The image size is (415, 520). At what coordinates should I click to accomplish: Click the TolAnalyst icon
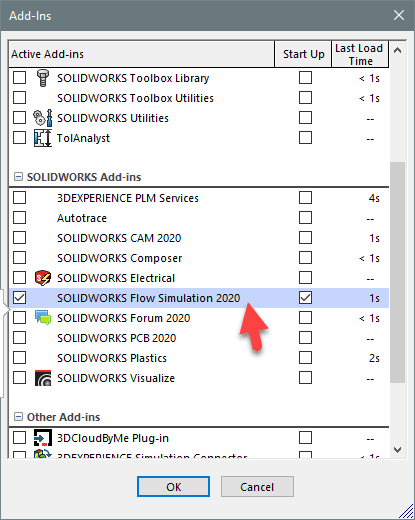point(43,138)
